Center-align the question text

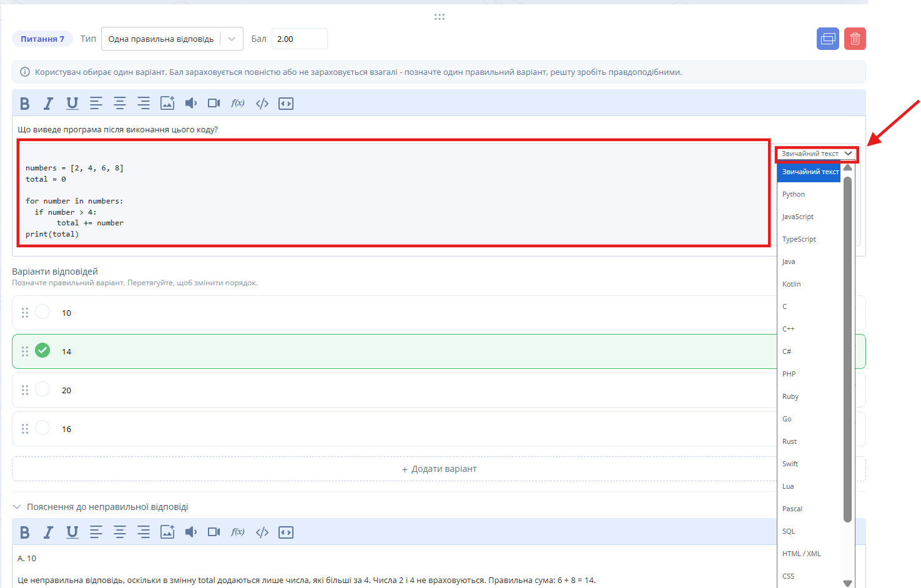[120, 104]
